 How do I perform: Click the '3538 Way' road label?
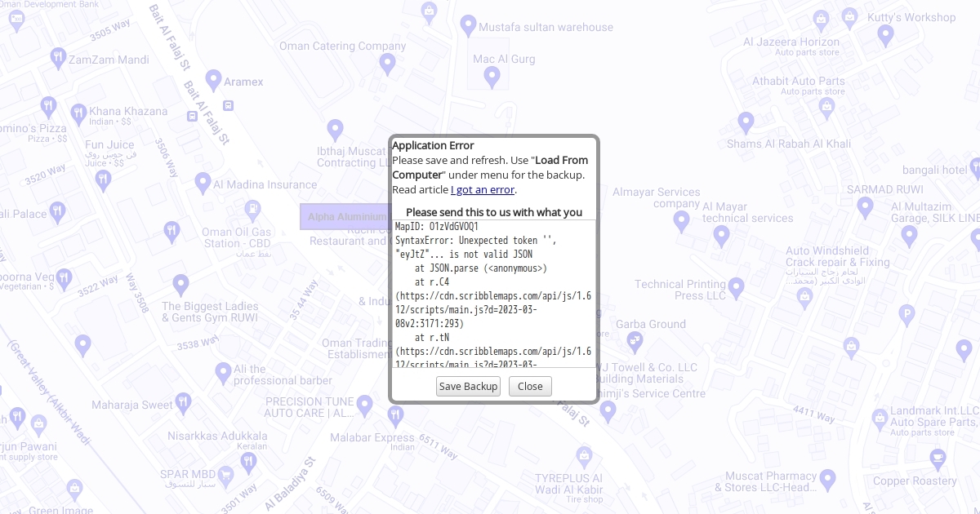point(198,343)
